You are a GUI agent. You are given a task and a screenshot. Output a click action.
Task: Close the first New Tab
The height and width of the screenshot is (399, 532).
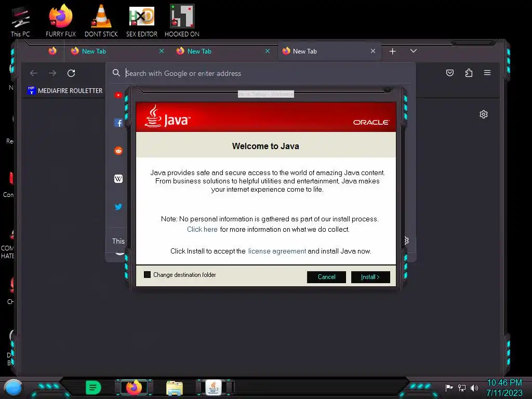162,51
